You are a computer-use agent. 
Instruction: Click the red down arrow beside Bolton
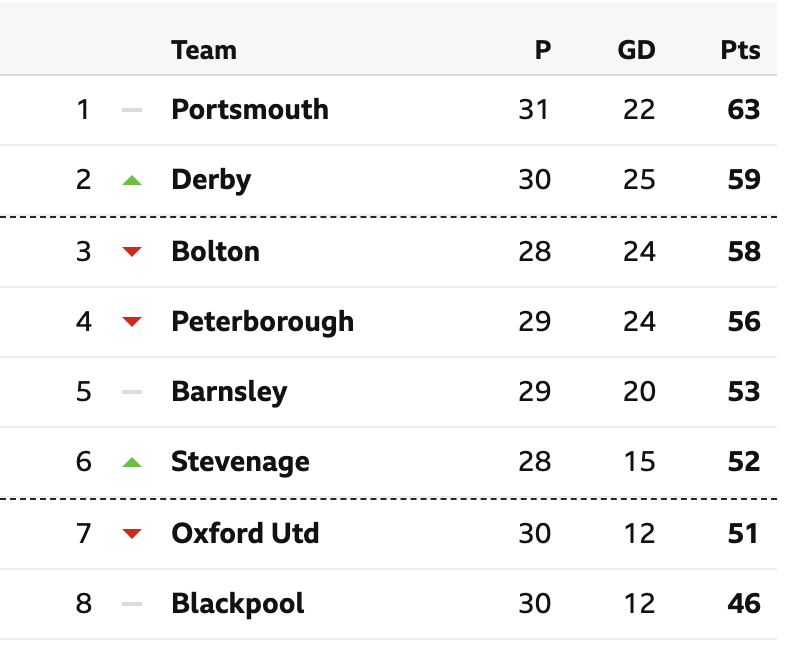[132, 251]
